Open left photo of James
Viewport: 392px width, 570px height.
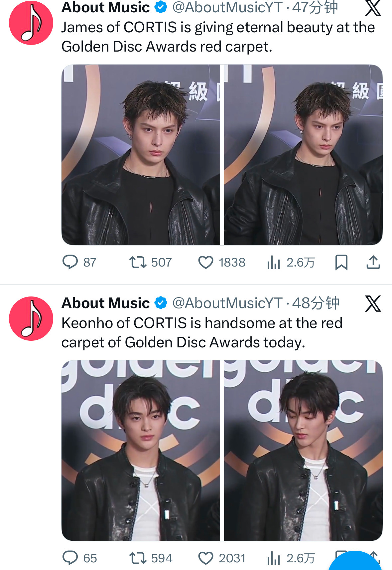click(141, 155)
